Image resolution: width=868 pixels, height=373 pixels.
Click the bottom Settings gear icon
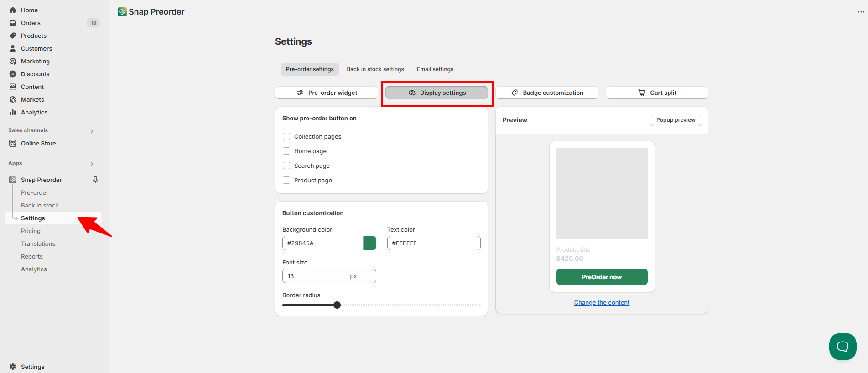click(13, 367)
